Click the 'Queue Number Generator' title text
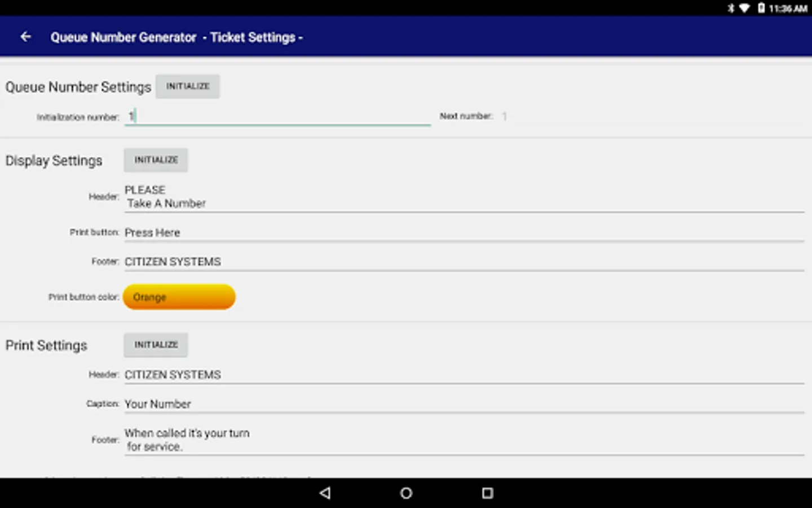This screenshot has height=508, width=812. [123, 37]
